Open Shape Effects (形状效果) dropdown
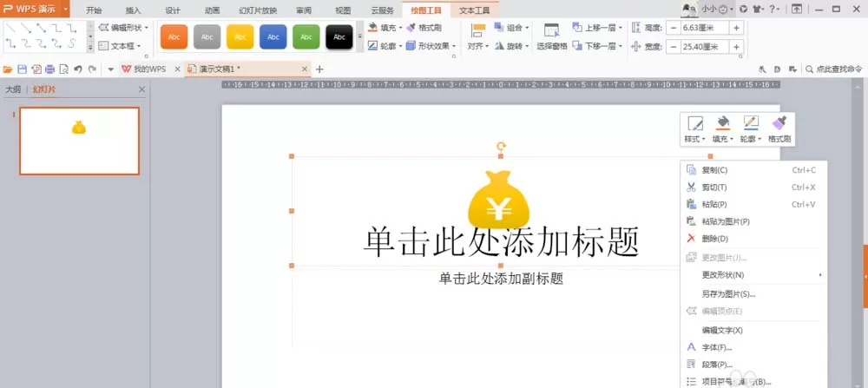868x388 pixels. (x=431, y=46)
